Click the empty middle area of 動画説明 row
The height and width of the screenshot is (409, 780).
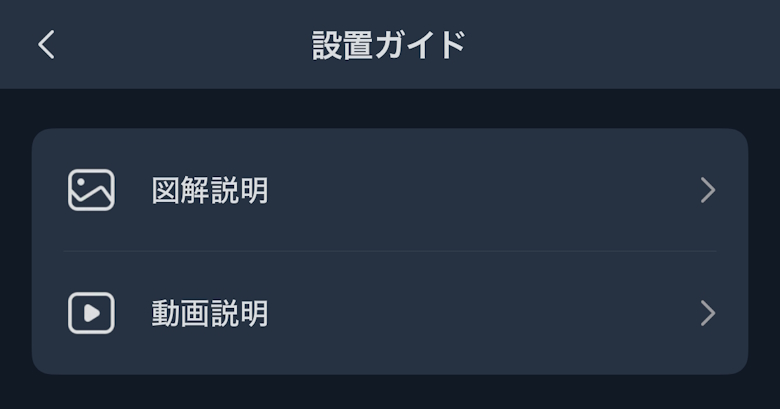click(480, 314)
